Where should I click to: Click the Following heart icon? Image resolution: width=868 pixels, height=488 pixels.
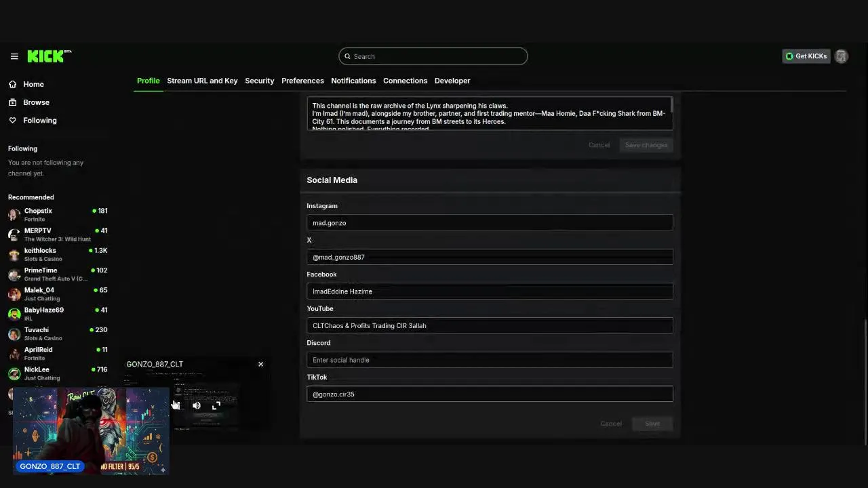click(x=12, y=120)
